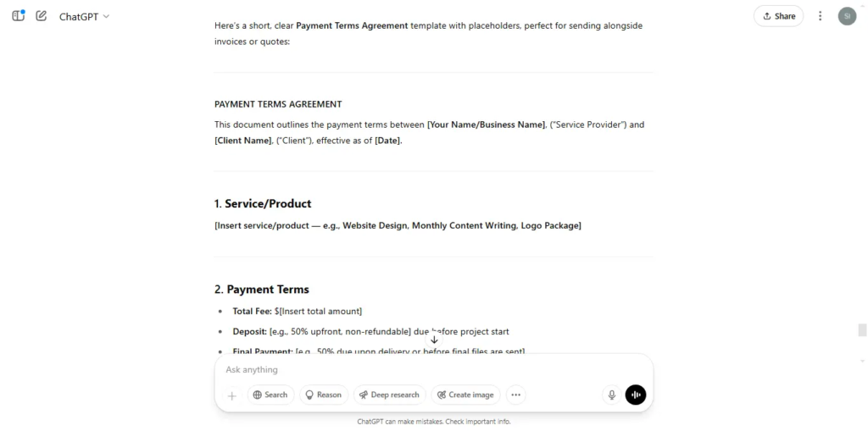Open the conversation options three-dot menu
Image resolution: width=868 pixels, height=431 pixels.
point(821,16)
